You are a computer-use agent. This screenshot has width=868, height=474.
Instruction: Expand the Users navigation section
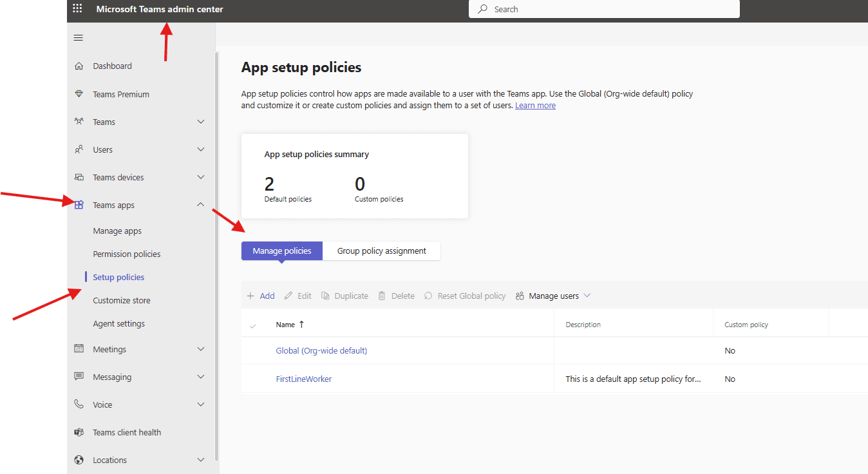[200, 149]
